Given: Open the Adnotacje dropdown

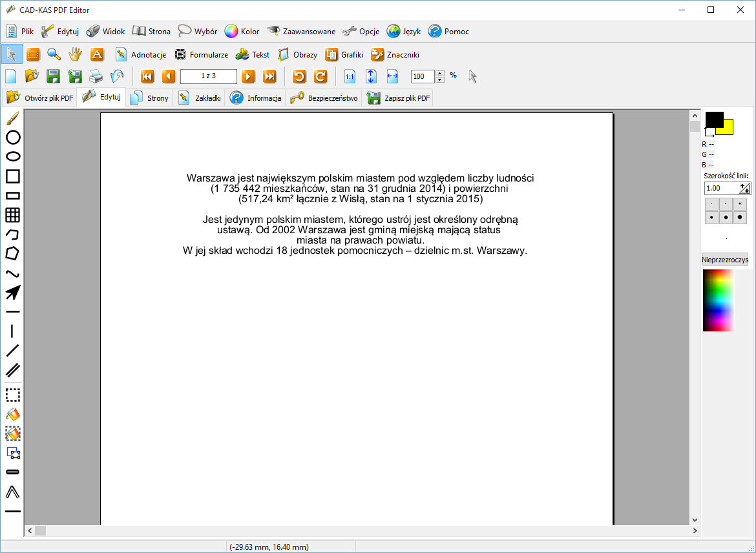Looking at the screenshot, I should tap(141, 54).
